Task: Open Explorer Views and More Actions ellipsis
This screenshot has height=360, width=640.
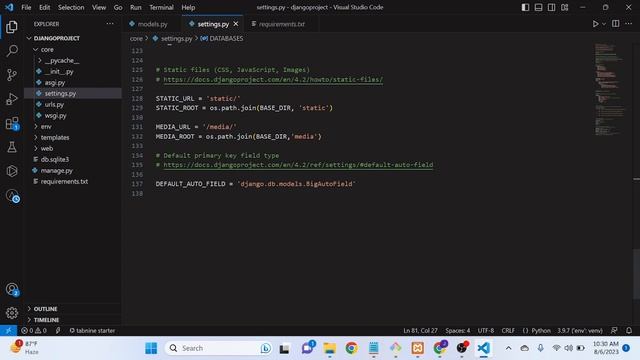Action: pyautogui.click(x=110, y=24)
